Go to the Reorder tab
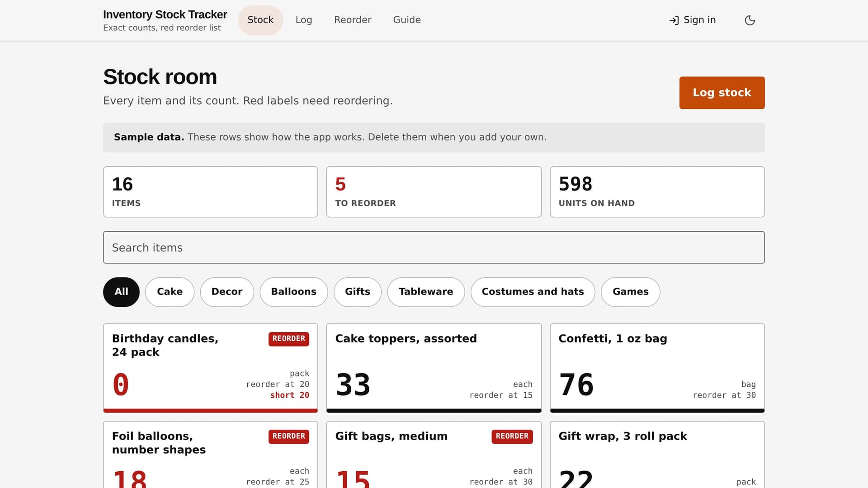Viewport: 868px width, 488px height. click(x=353, y=20)
